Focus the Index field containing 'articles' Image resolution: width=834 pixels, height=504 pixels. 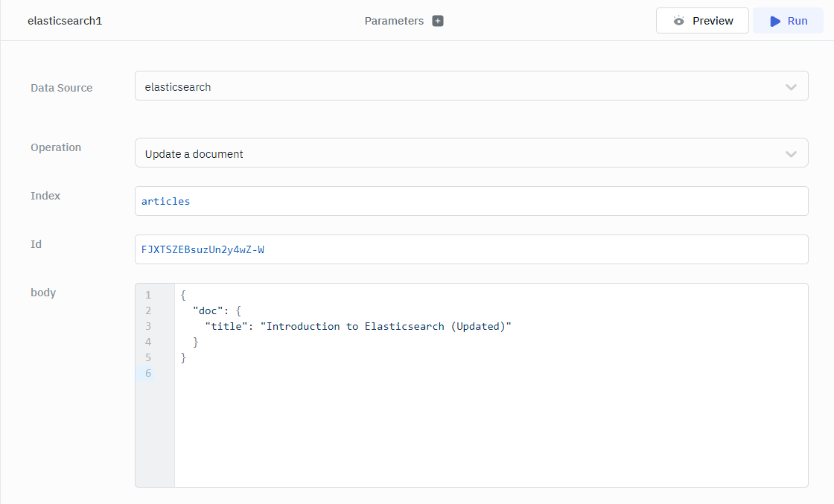[471, 201]
